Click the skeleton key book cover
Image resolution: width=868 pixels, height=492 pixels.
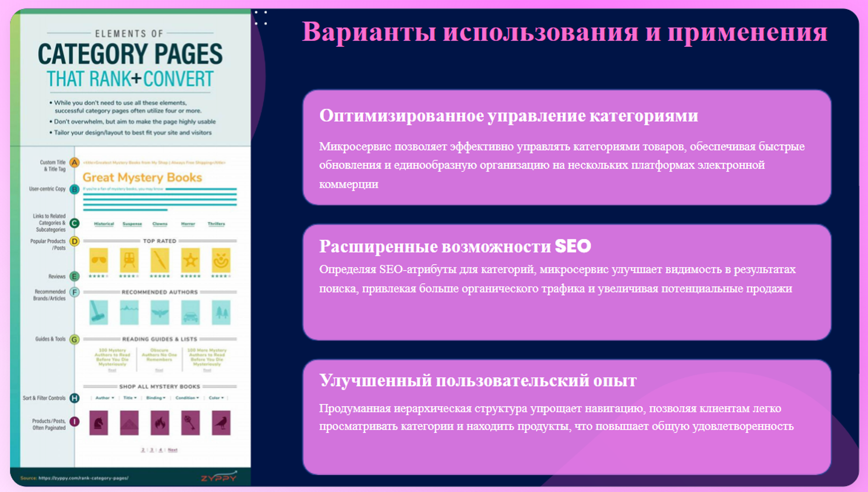190,423
